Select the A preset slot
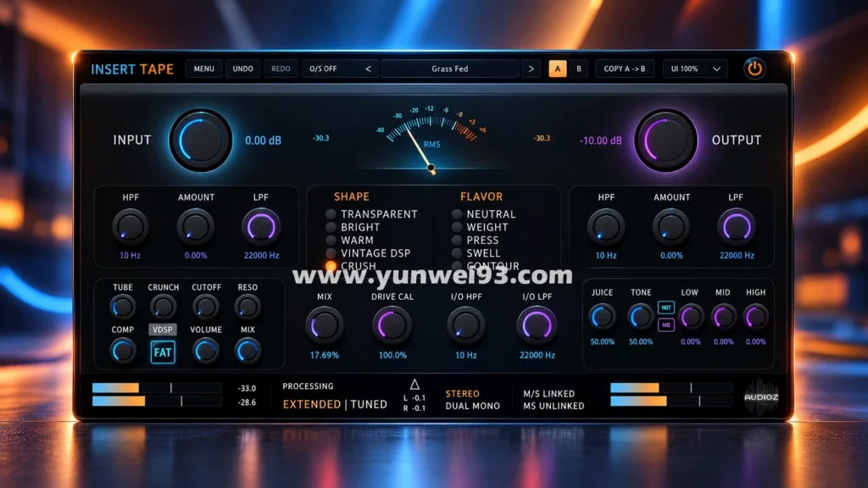 coord(558,69)
